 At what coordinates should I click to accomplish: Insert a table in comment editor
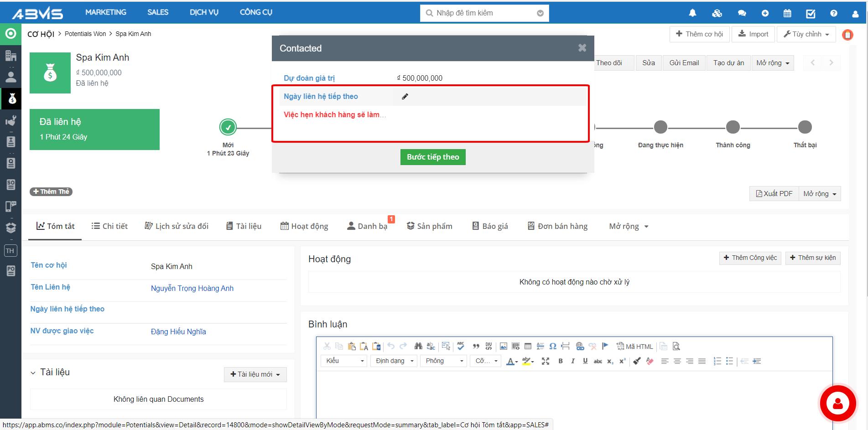pyautogui.click(x=528, y=346)
